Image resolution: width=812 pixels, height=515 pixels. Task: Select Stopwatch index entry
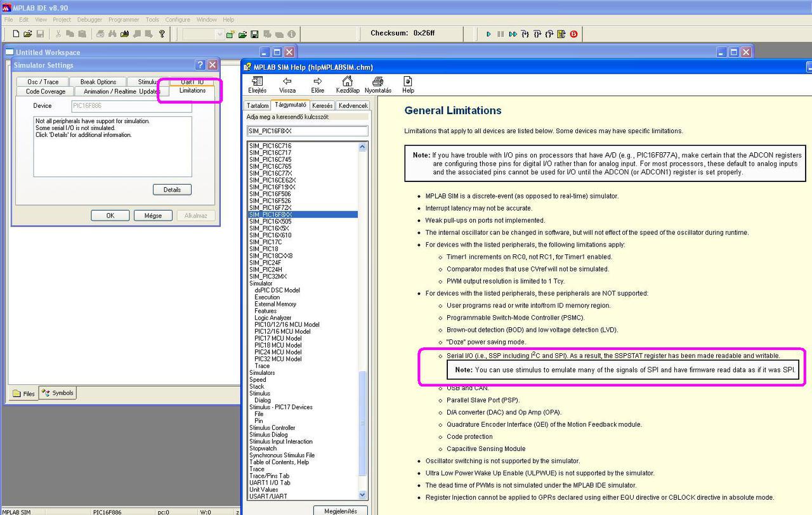click(x=263, y=448)
